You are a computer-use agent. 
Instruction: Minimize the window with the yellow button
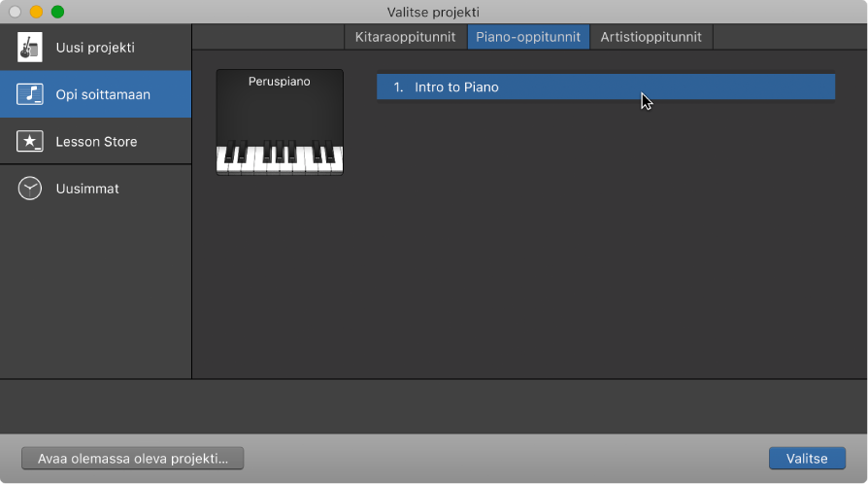pyautogui.click(x=36, y=12)
